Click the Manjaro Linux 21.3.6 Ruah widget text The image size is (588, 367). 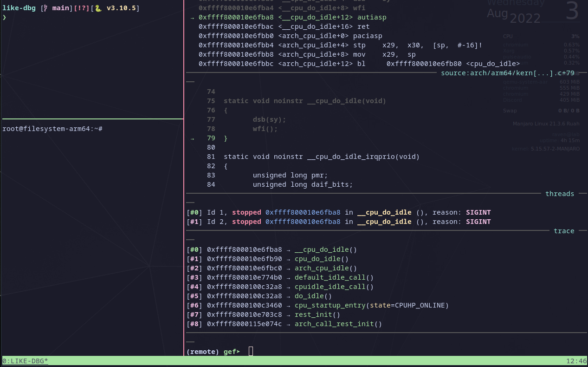click(546, 124)
